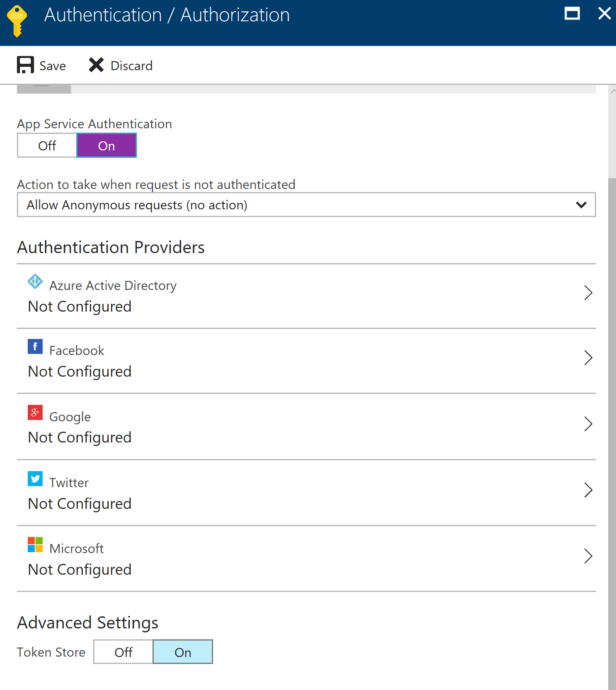
Task: Click the yellow key icon in header
Action: pos(17,21)
